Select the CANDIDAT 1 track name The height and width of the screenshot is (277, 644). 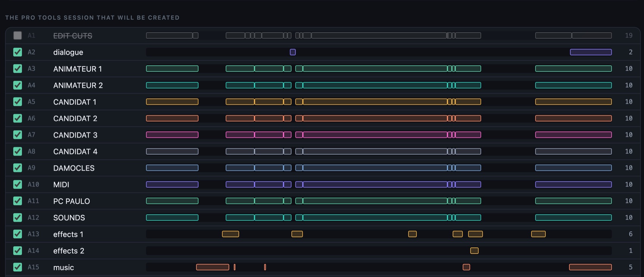75,102
